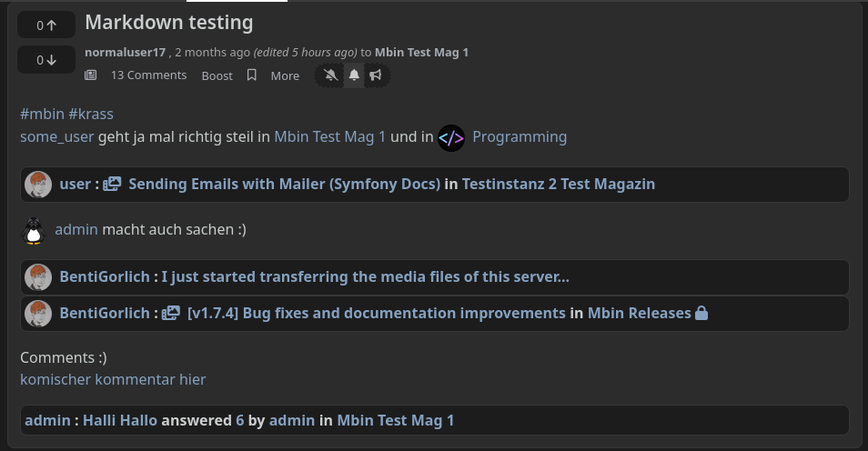Boost the Markdown testing post

tap(217, 75)
